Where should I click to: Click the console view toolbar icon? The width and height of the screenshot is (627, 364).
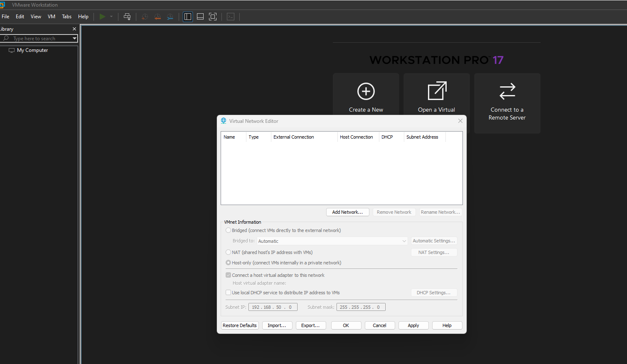pyautogui.click(x=231, y=17)
